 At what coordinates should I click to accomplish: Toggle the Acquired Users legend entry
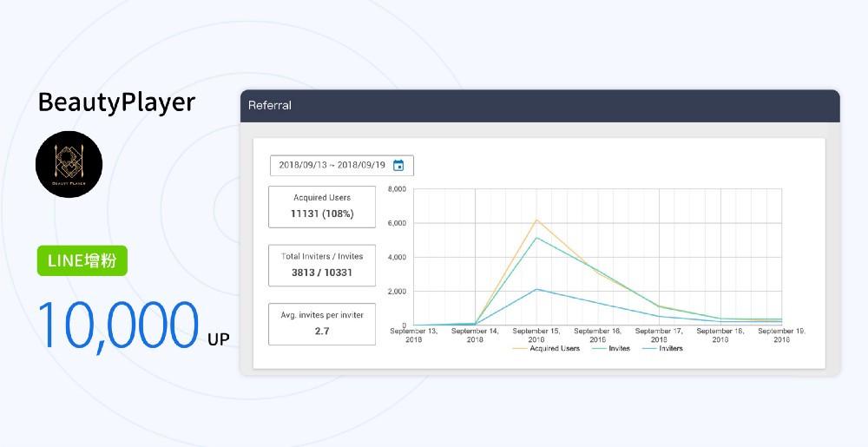coord(546,349)
